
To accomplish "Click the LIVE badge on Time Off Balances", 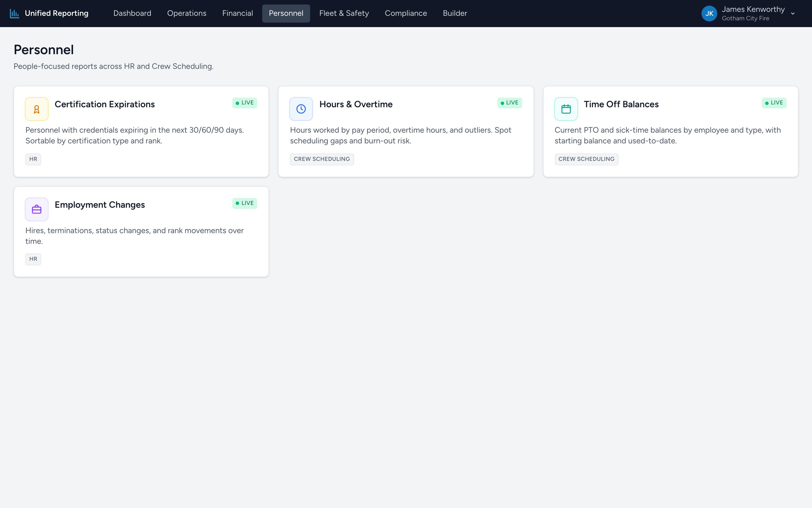I will coord(774,103).
